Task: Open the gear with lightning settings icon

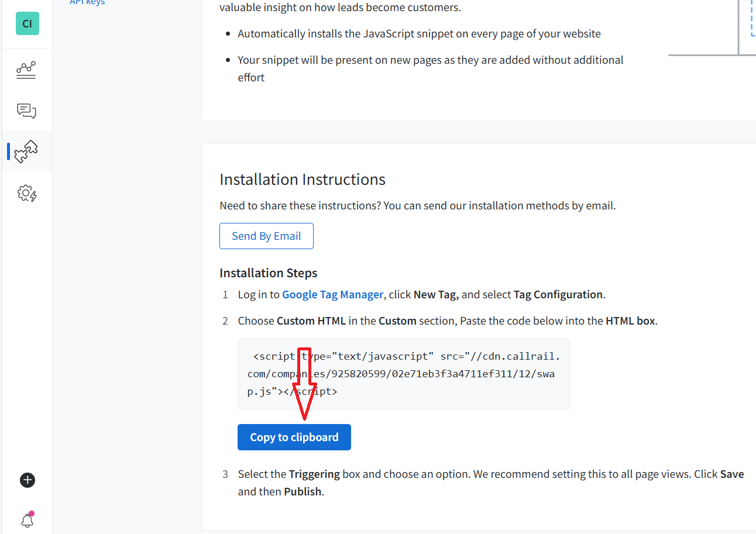Action: point(27,193)
